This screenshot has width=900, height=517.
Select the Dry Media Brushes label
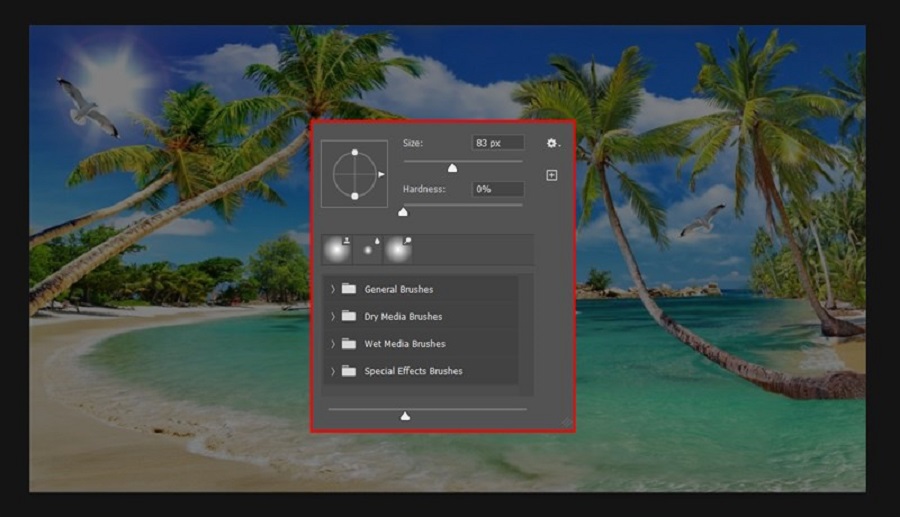403,316
